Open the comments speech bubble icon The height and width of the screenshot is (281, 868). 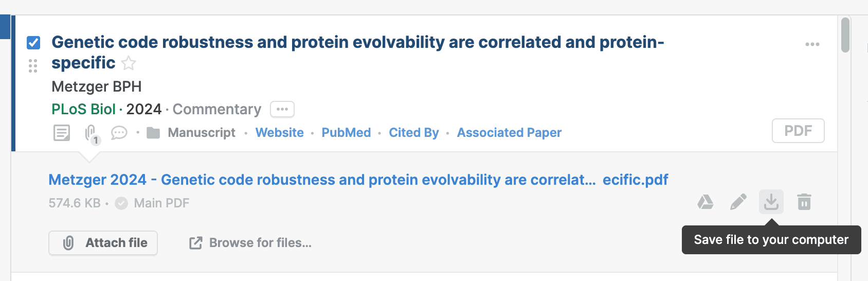coord(119,133)
